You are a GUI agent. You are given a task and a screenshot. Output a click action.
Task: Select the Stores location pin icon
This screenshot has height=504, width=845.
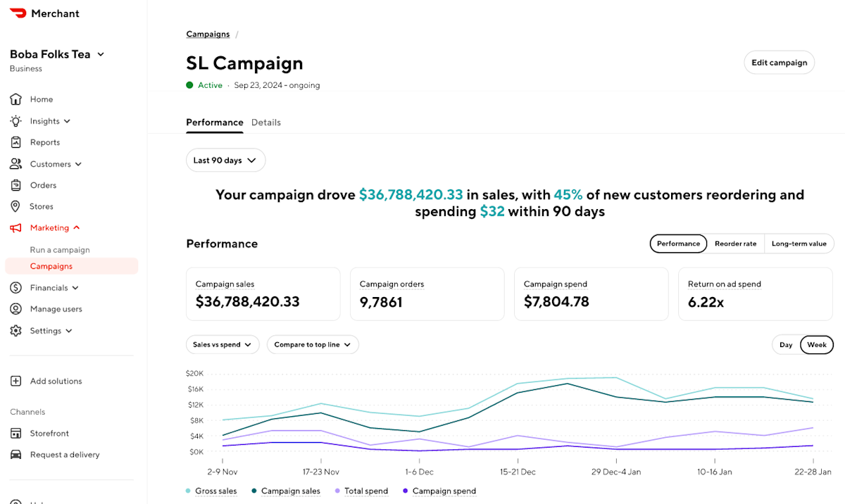coord(16,206)
